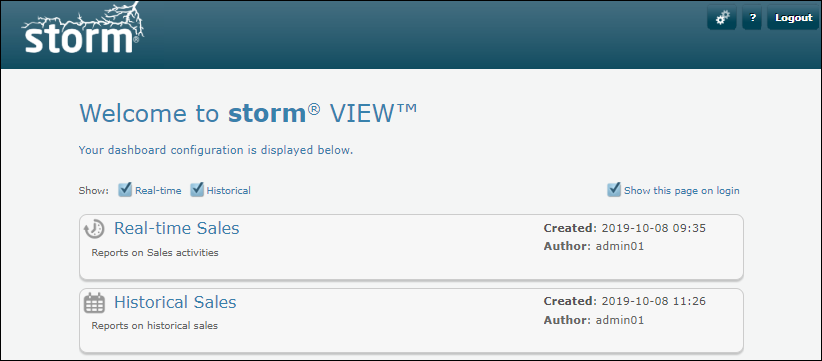Click the 'Real-time' checkbox label text
This screenshot has width=822, height=361.
pyautogui.click(x=158, y=191)
